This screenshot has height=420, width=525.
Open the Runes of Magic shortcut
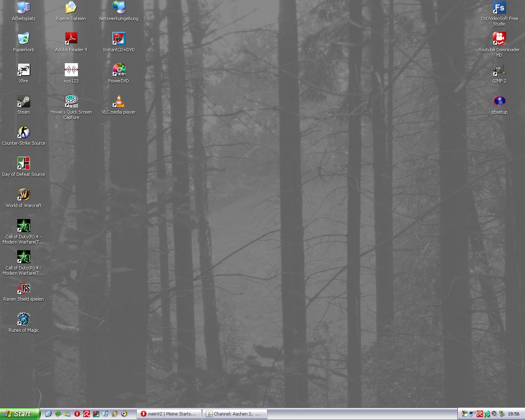(23, 323)
